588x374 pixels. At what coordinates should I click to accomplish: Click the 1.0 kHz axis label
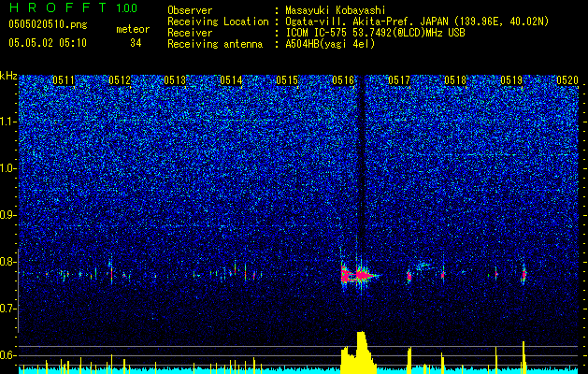click(8, 169)
